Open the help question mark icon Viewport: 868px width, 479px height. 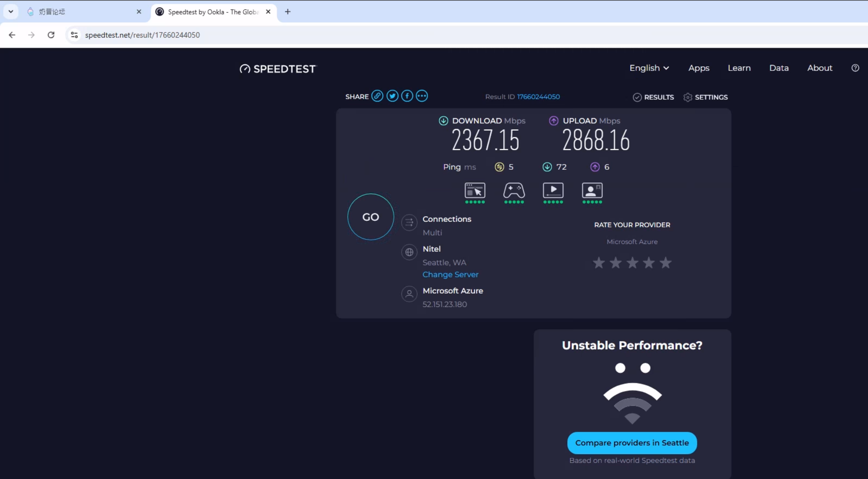pyautogui.click(x=855, y=68)
